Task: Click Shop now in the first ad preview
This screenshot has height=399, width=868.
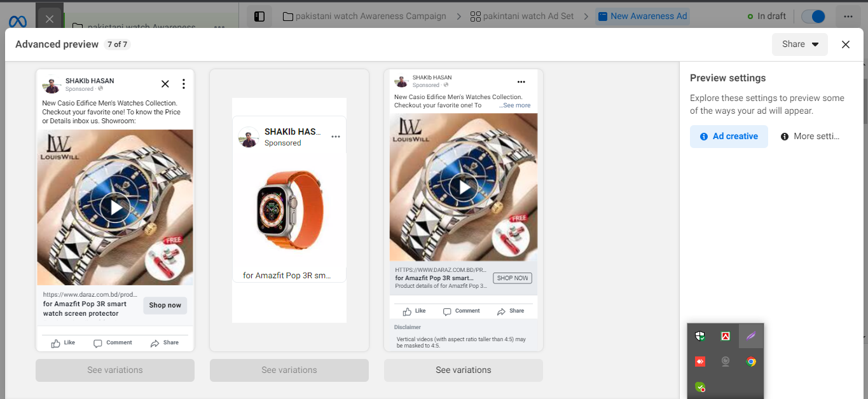Action: [165, 306]
